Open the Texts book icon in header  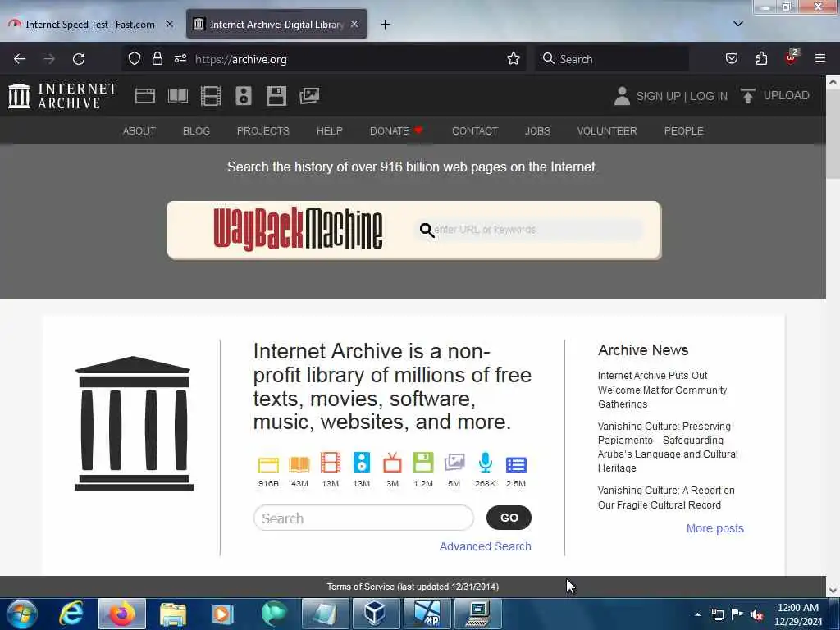178,96
